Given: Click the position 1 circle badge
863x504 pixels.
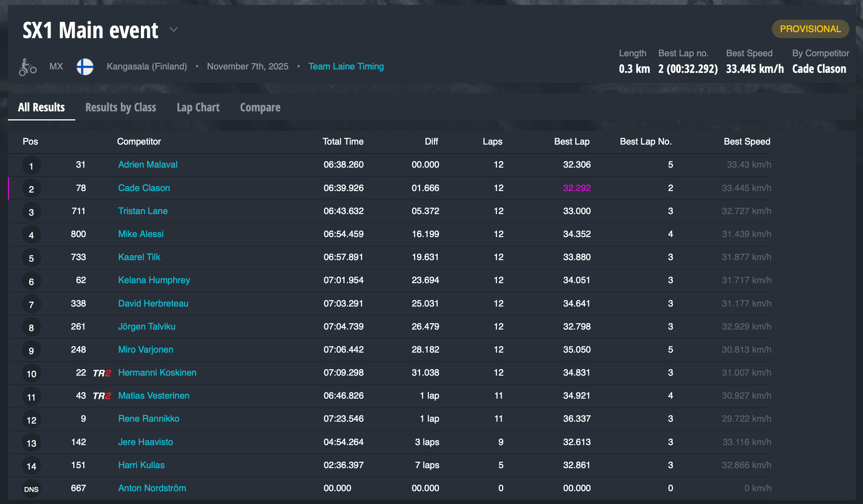Looking at the screenshot, I should [x=31, y=166].
